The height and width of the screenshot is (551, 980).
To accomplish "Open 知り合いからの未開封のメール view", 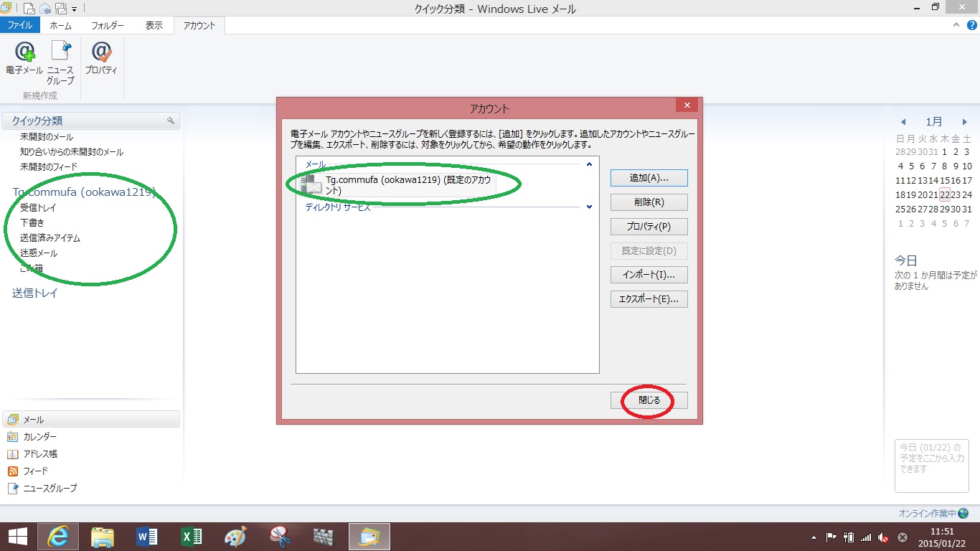I will [72, 152].
